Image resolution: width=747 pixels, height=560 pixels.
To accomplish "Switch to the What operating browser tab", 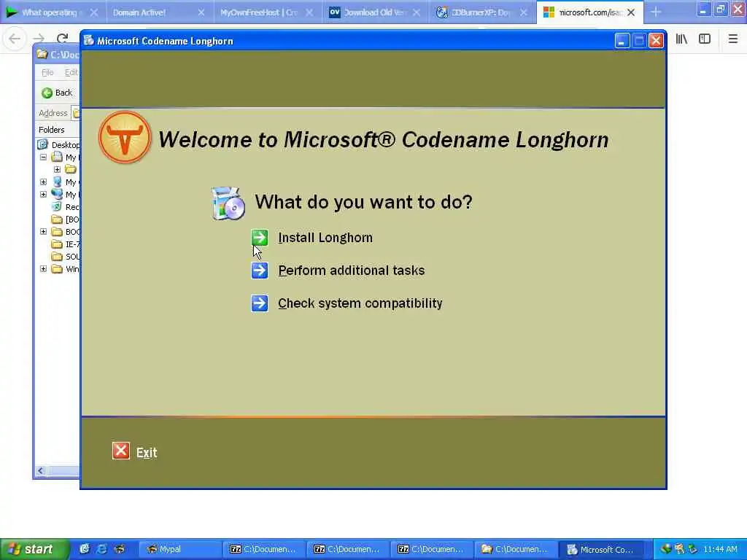I will (49, 12).
